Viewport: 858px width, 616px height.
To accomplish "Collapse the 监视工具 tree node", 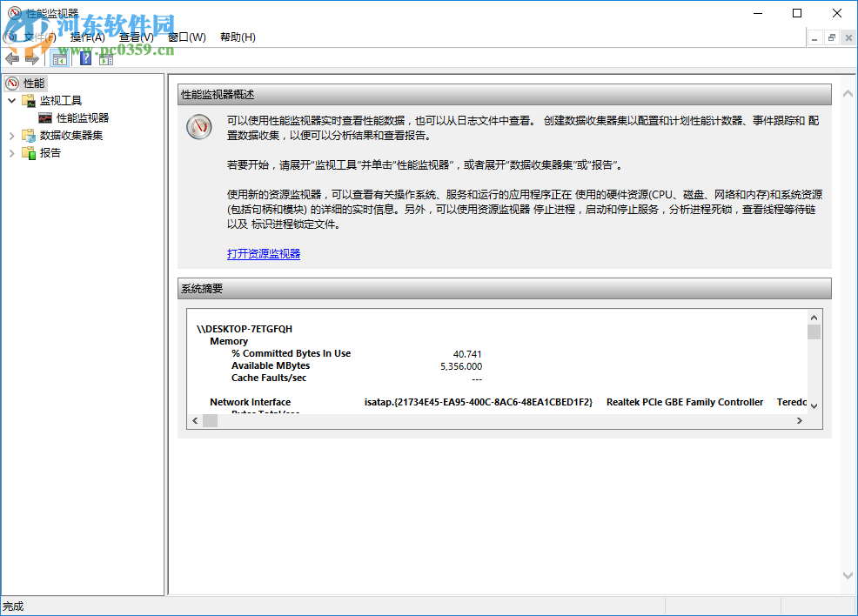I will [12, 100].
